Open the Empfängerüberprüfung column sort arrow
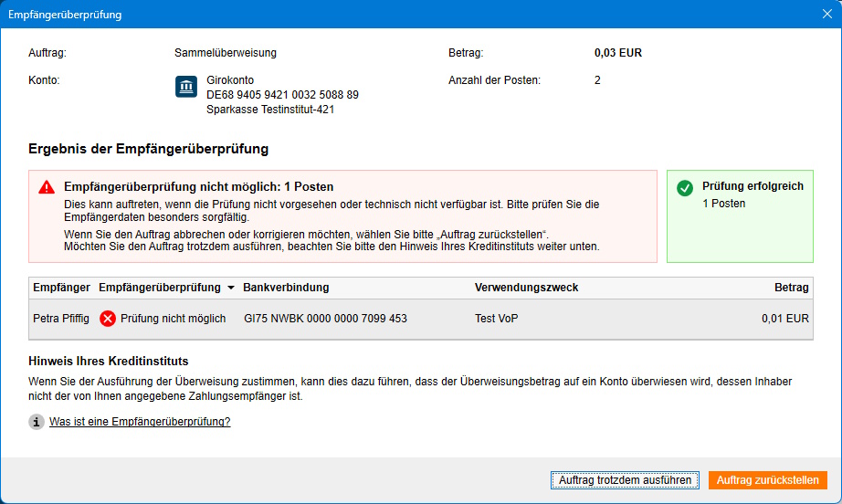The width and height of the screenshot is (842, 504). pyautogui.click(x=231, y=288)
